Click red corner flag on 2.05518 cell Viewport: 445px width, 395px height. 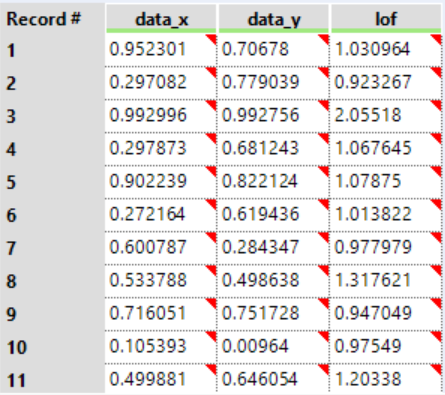[437, 104]
